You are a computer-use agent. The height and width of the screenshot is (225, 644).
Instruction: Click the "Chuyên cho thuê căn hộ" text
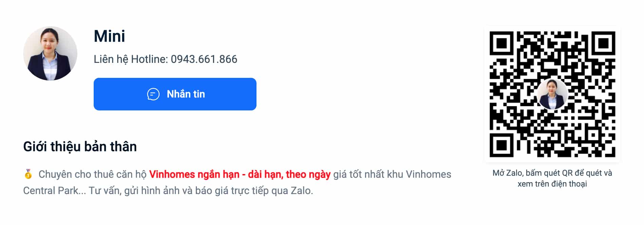click(92, 174)
